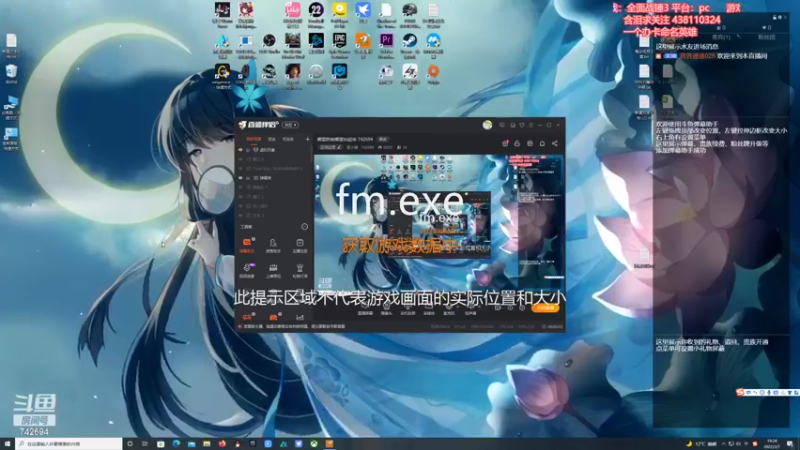This screenshot has height=450, width=800.
Task: Click the share icon in streaming app header
Action: click(x=555, y=144)
